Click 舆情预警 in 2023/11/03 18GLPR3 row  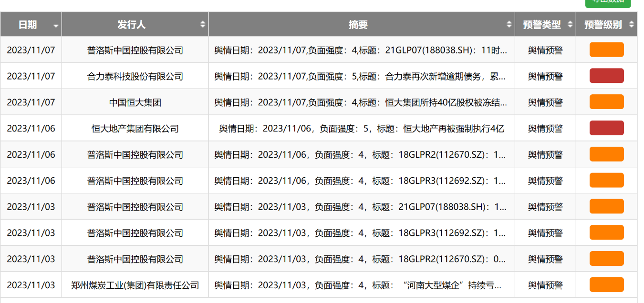(545, 233)
